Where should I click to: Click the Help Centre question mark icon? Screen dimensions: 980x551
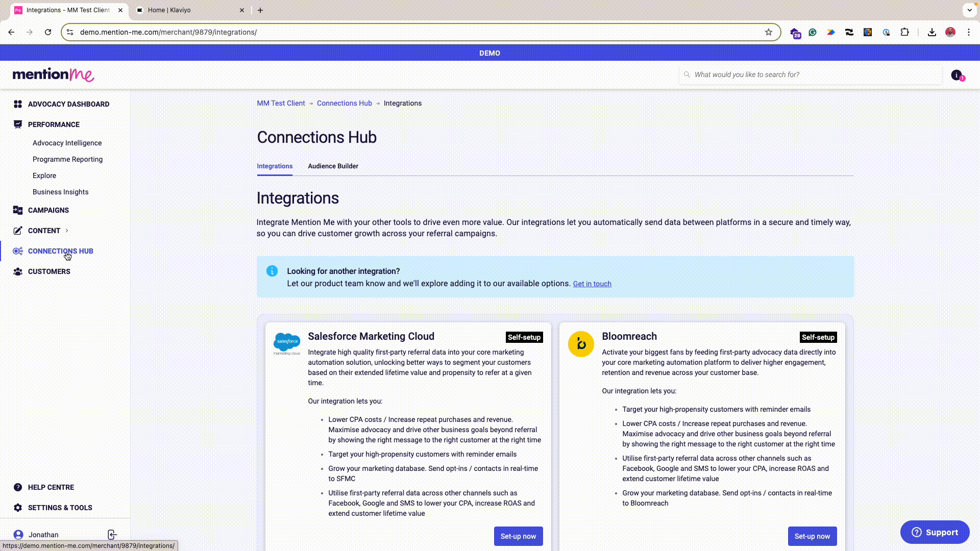(x=18, y=487)
